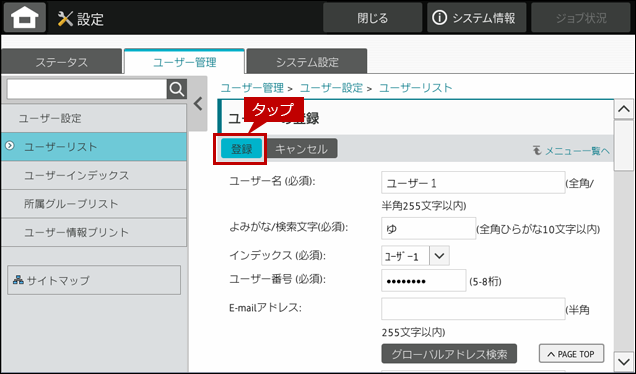This screenshot has height=374, width=636.
Task: Collapse the side menu with arrow
Action: point(198,104)
